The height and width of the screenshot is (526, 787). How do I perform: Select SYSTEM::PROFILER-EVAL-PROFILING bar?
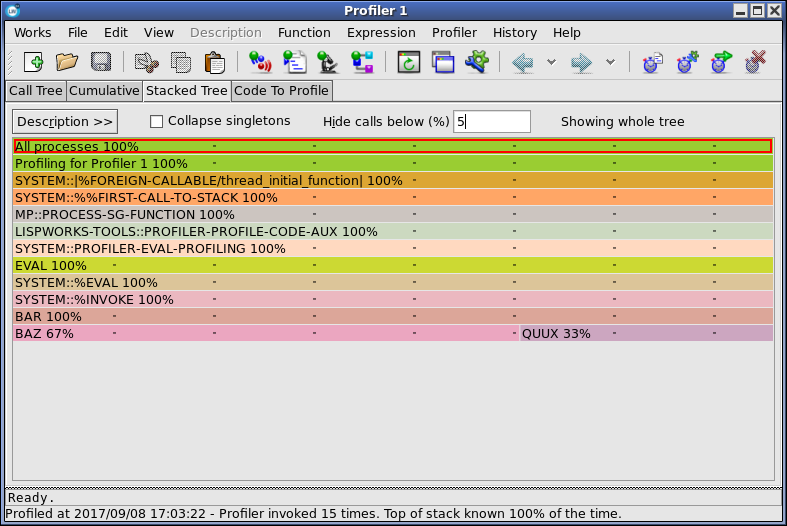[x=392, y=249]
